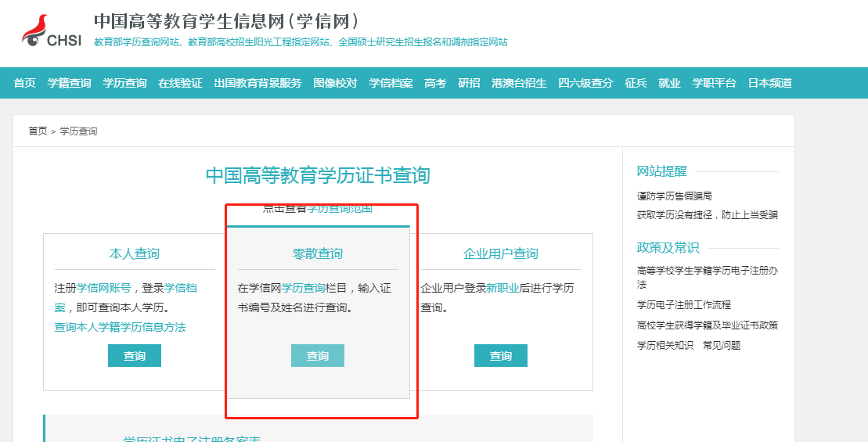Image resolution: width=868 pixels, height=442 pixels.
Task: Open the 学历相关知识 link
Action: click(665, 346)
